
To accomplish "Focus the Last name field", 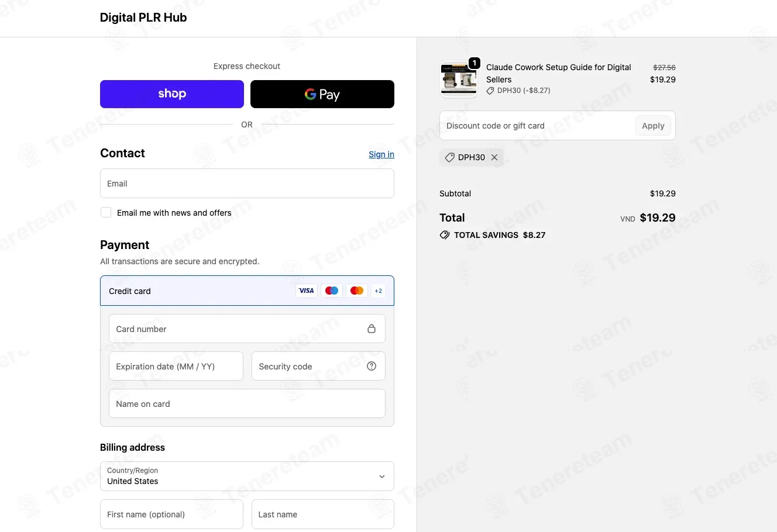I will tap(323, 514).
